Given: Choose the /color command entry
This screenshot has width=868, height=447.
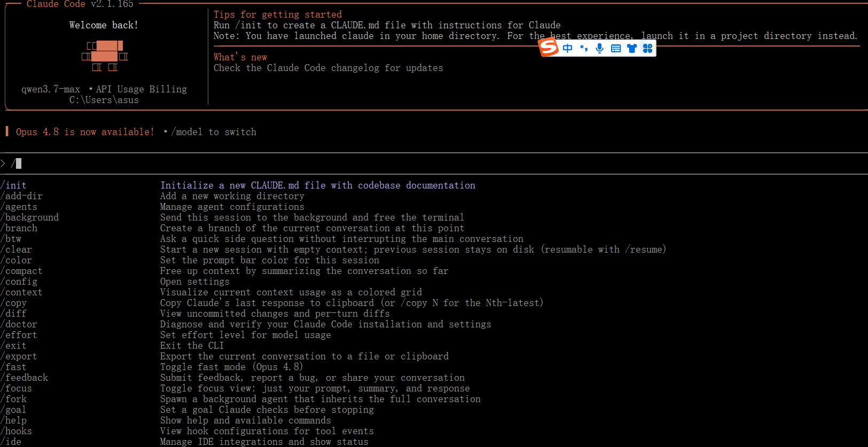Looking at the screenshot, I should point(16,260).
